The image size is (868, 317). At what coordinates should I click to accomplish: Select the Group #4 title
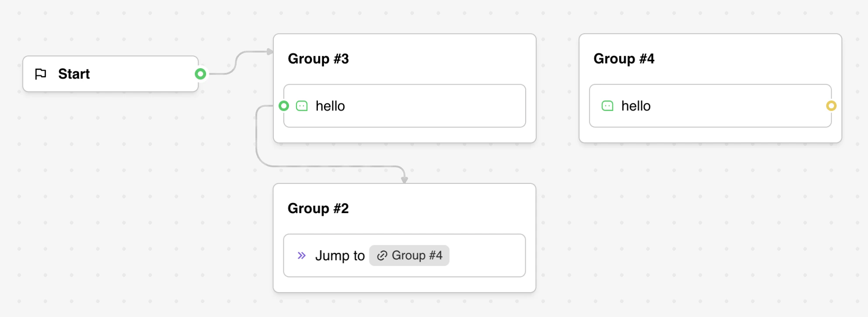623,59
